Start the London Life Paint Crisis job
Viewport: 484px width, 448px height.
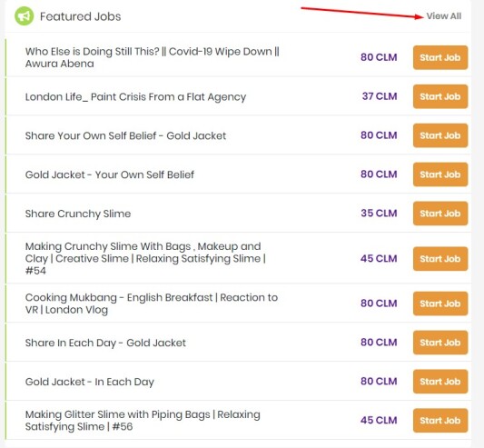coord(440,96)
